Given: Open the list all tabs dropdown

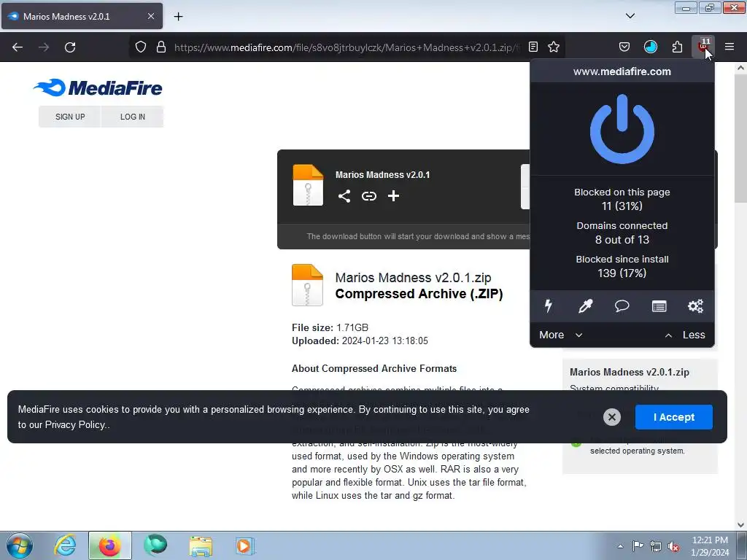Looking at the screenshot, I should click(630, 16).
